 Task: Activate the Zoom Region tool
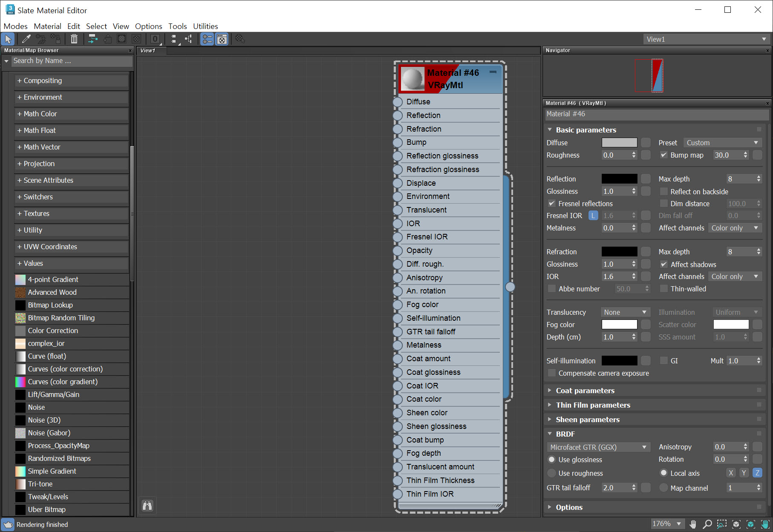coord(722,524)
